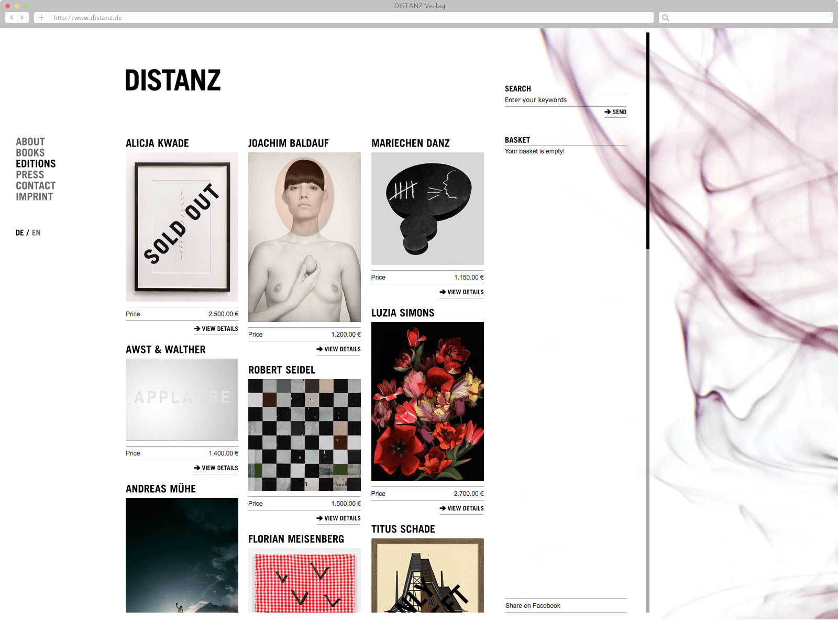Viewport: 838px width, 644px height.
Task: Open Titus Schade framed tower thumbnail
Action: click(x=427, y=575)
